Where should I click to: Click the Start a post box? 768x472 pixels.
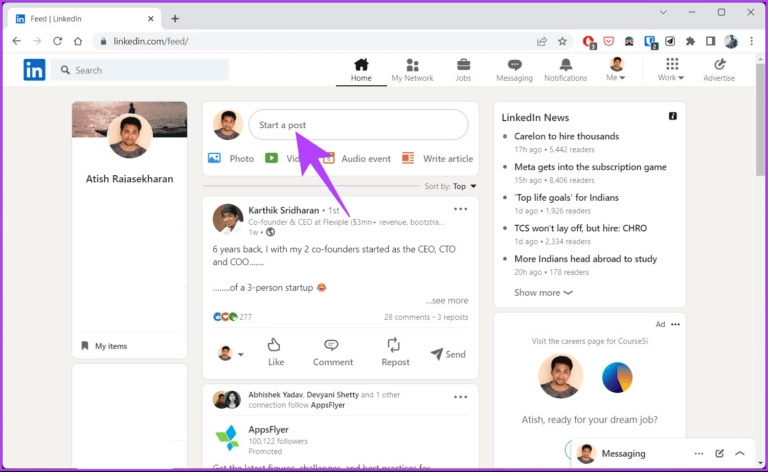click(x=359, y=125)
